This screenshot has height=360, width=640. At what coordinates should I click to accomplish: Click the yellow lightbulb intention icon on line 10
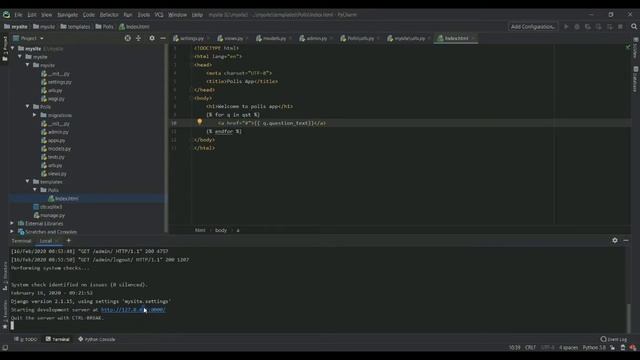(x=200, y=122)
